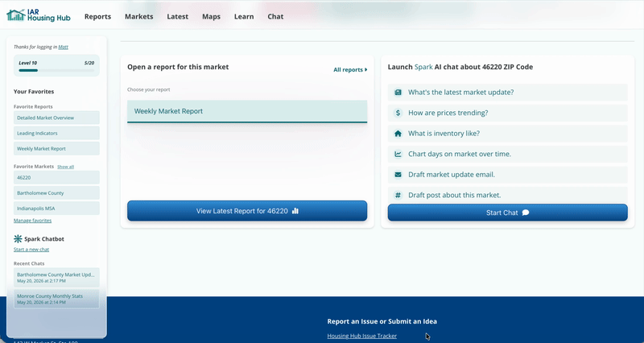Click Show all favorite markets

[x=66, y=167]
